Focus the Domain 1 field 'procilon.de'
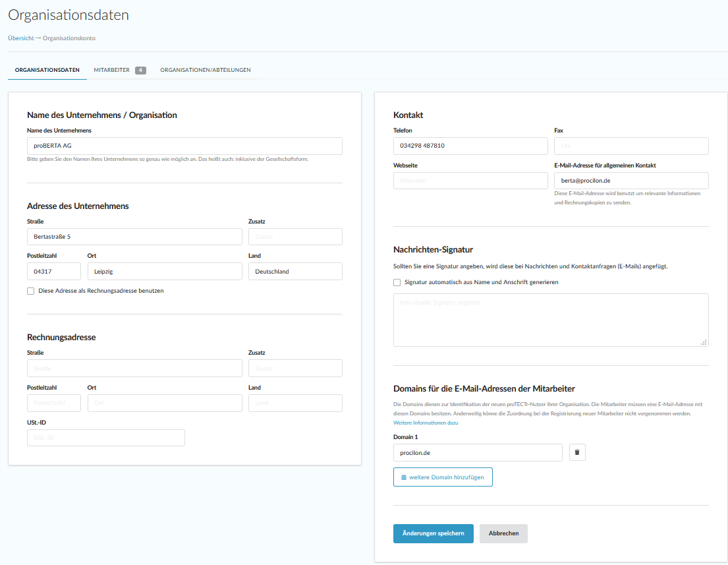This screenshot has width=728, height=565. (x=477, y=452)
